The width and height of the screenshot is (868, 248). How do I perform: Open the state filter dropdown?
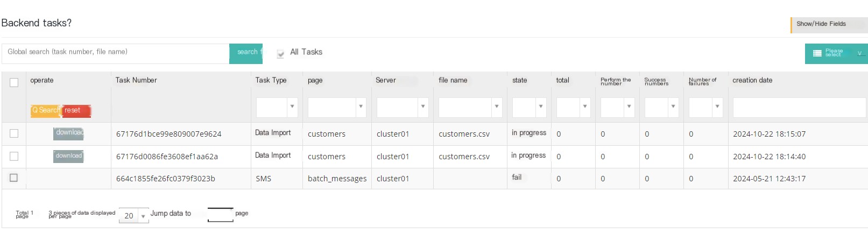point(530,107)
